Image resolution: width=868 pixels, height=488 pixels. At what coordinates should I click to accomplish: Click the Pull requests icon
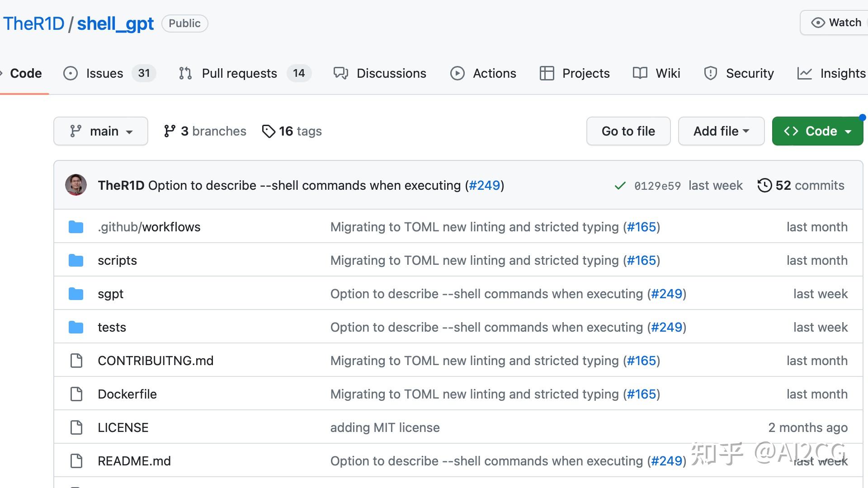(185, 73)
